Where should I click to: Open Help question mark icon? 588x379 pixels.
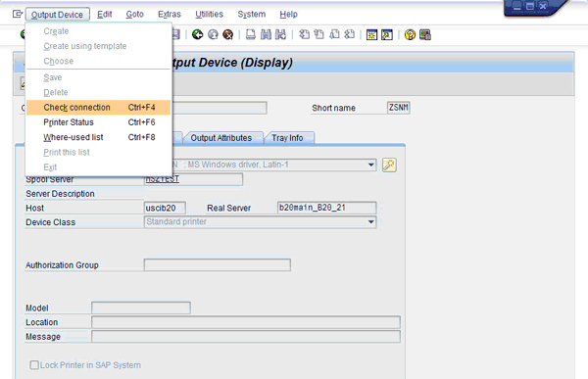tap(410, 35)
